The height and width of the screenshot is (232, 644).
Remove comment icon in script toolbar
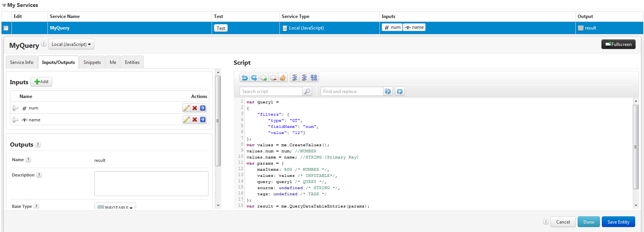(273, 78)
